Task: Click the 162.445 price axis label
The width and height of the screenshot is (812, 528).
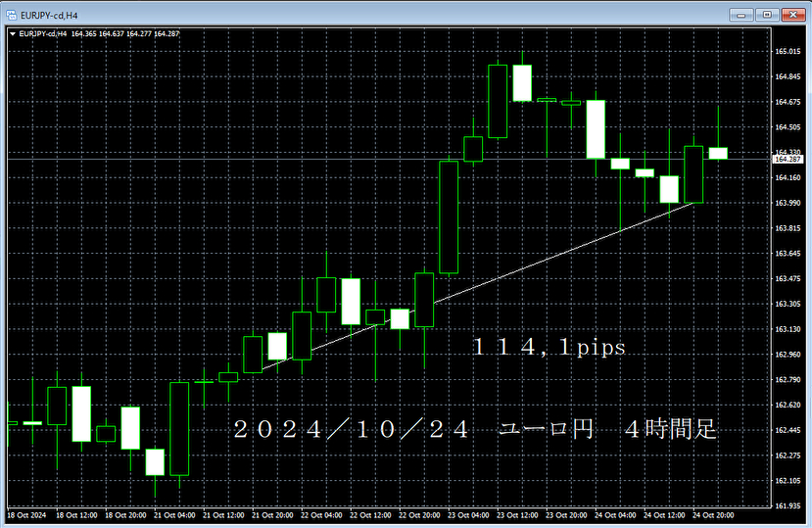Action: [x=788, y=431]
